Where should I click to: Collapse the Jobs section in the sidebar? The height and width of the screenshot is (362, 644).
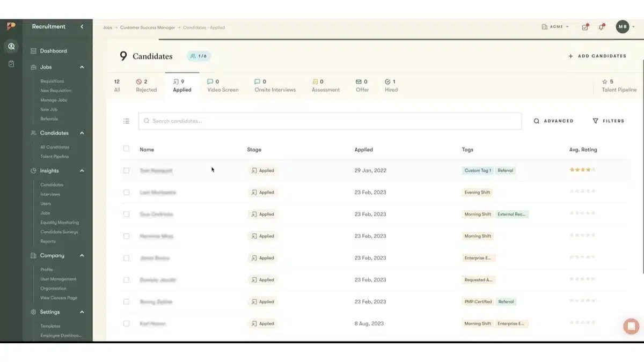pos(82,67)
